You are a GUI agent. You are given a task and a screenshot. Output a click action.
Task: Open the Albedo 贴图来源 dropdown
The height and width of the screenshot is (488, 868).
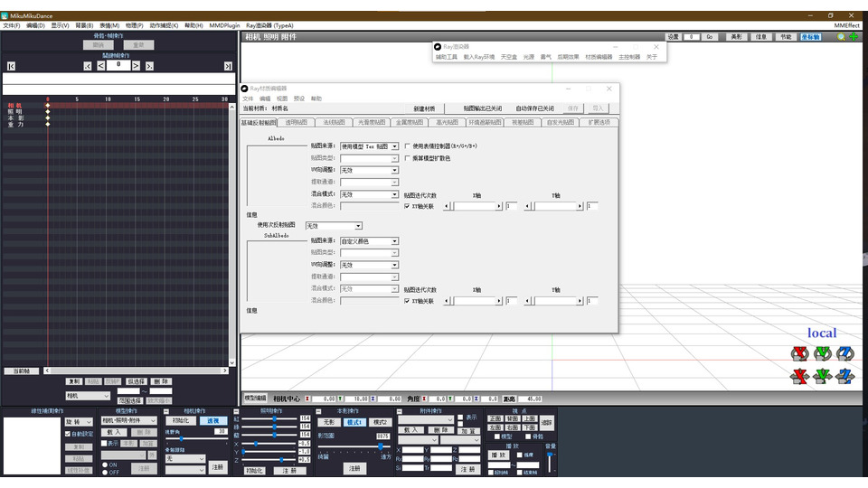pyautogui.click(x=394, y=145)
